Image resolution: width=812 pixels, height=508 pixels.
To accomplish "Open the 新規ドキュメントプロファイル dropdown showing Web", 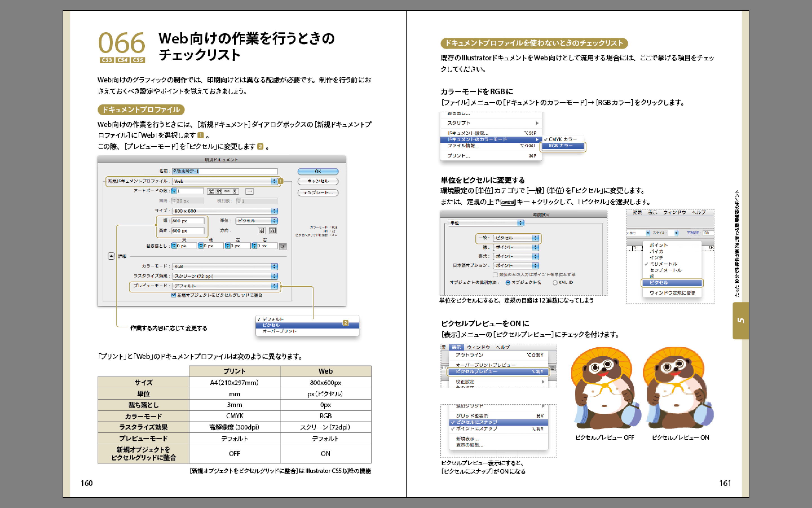I will [x=225, y=181].
